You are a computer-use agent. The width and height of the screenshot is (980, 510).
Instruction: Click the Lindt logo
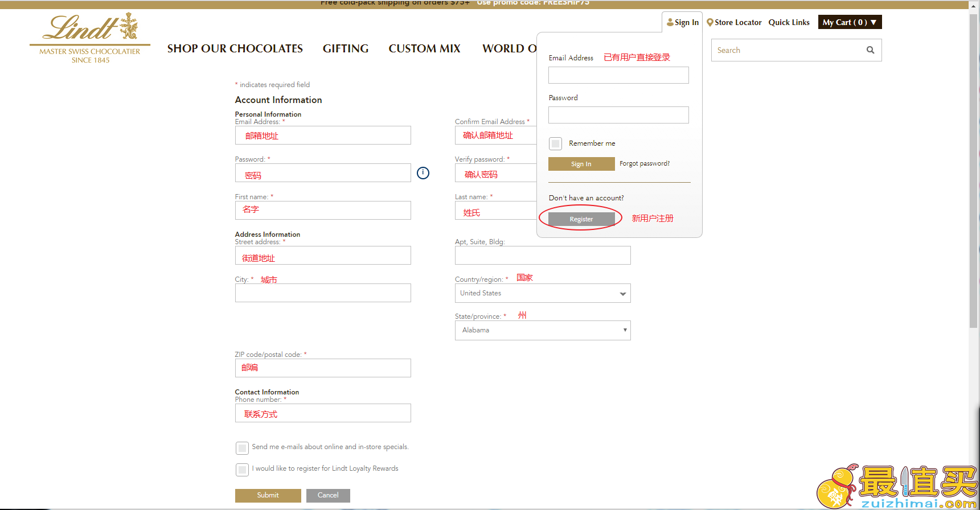point(90,38)
